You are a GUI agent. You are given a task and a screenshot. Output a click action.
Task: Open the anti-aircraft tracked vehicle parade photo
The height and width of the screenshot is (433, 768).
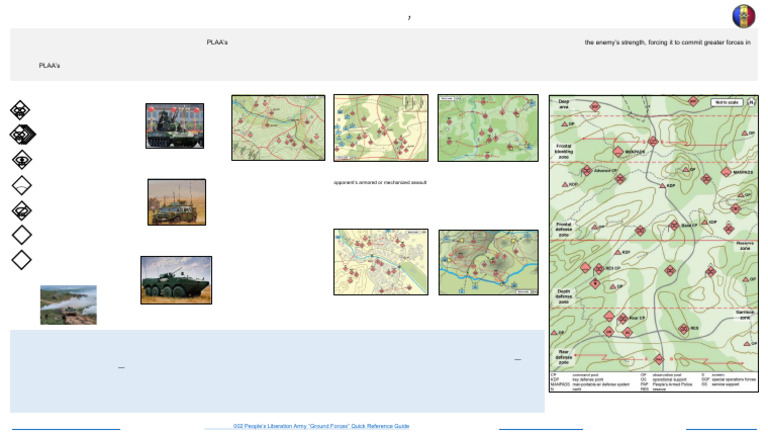pos(174,126)
